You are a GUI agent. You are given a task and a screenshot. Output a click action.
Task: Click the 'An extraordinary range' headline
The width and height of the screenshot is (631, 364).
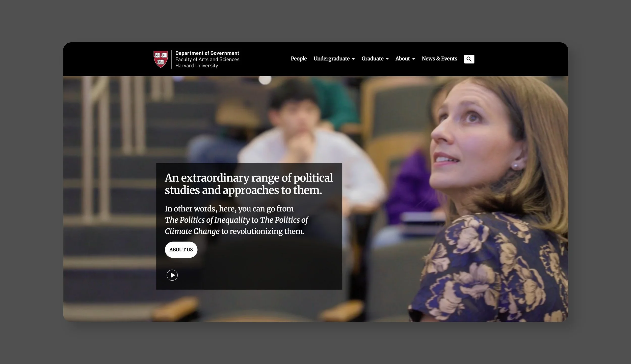tap(249, 184)
